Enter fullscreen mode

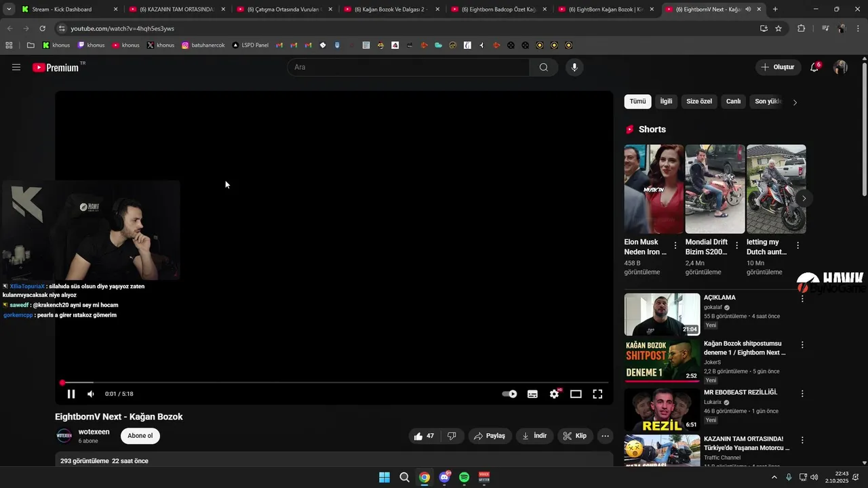pos(597,394)
